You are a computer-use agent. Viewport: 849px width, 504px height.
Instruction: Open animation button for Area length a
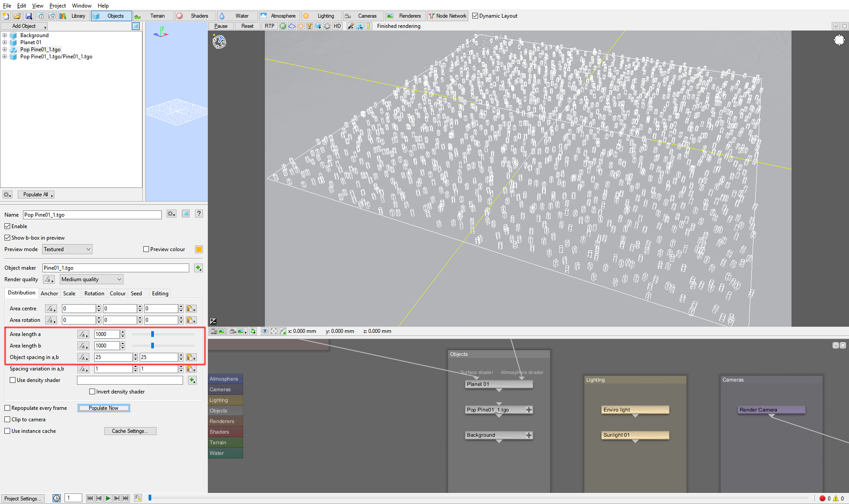pyautogui.click(x=83, y=334)
